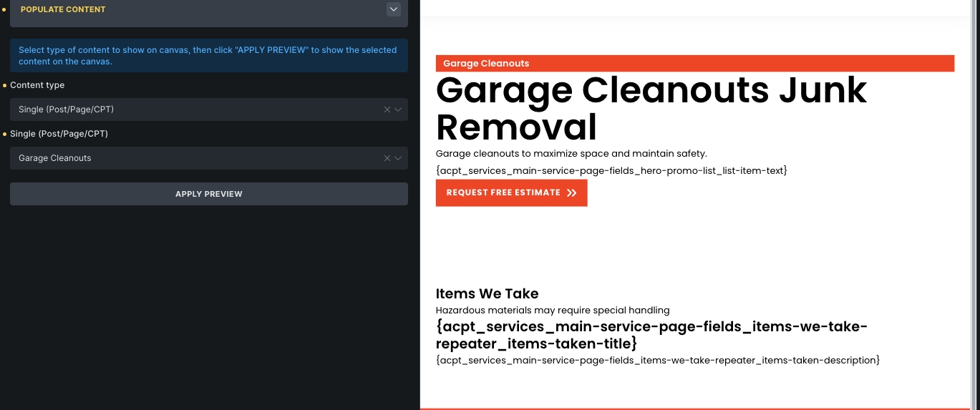The height and width of the screenshot is (410, 980).
Task: Clear the Garage Cleanouts selection
Action: coord(387,158)
